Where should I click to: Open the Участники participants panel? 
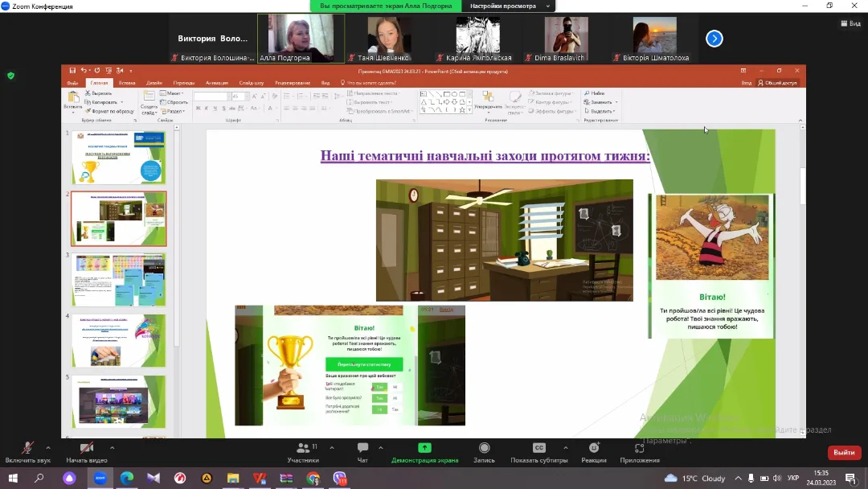pyautogui.click(x=303, y=449)
